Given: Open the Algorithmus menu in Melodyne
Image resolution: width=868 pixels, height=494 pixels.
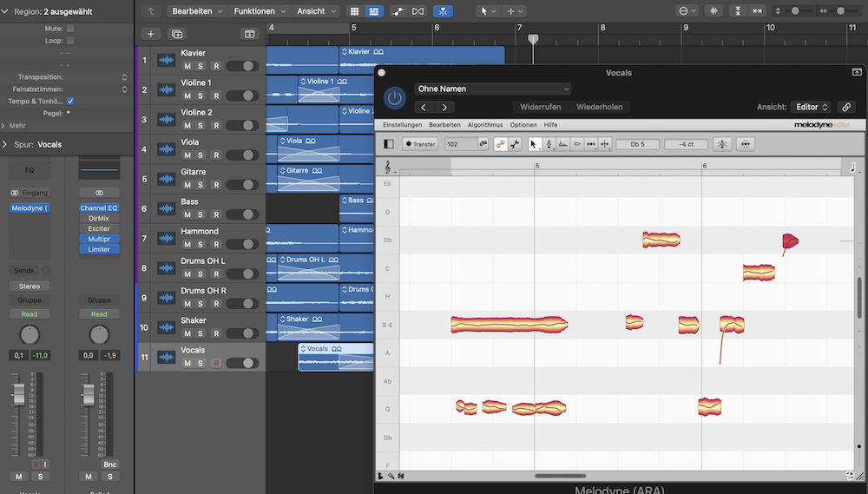Looking at the screenshot, I should tap(485, 125).
